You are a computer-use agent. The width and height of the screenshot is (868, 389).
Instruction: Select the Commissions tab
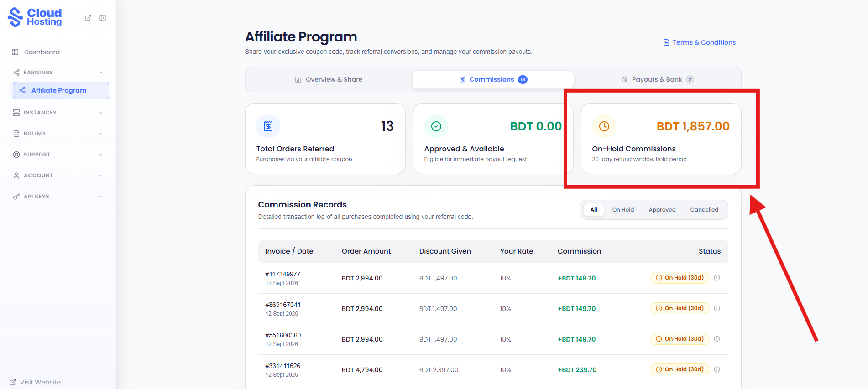493,79
